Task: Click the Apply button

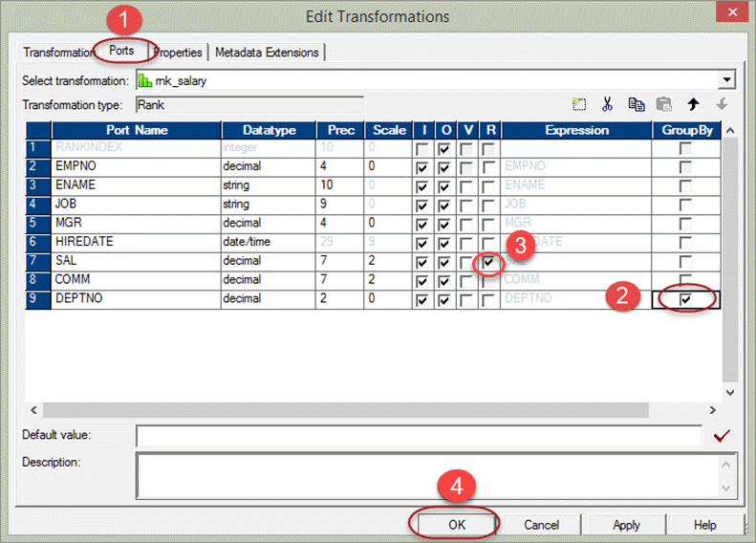Action: click(x=626, y=525)
